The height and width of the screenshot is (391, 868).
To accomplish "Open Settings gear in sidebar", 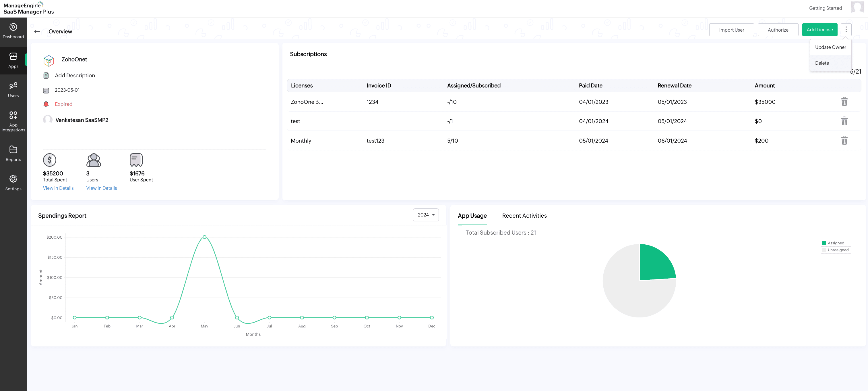I will point(13,183).
